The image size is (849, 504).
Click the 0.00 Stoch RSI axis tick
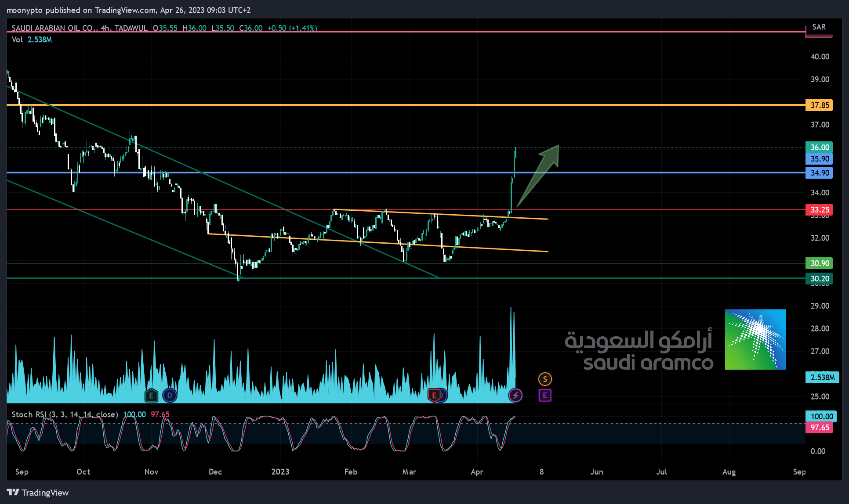pos(818,451)
